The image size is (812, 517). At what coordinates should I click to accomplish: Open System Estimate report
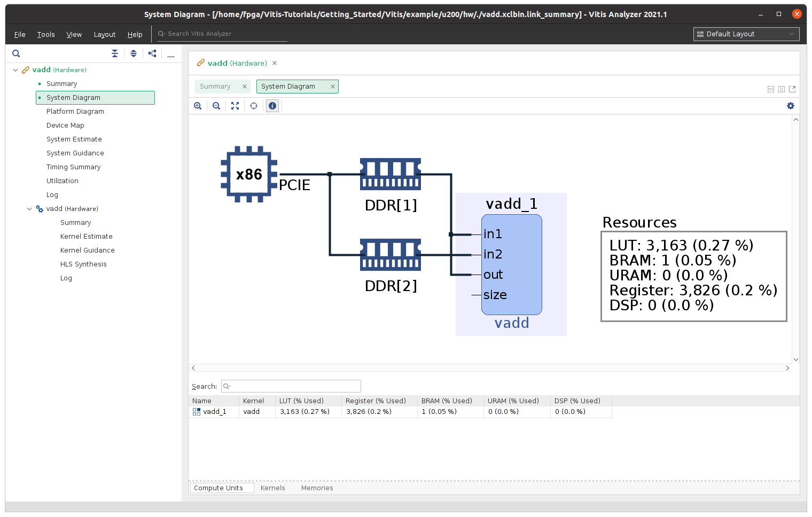[74, 139]
